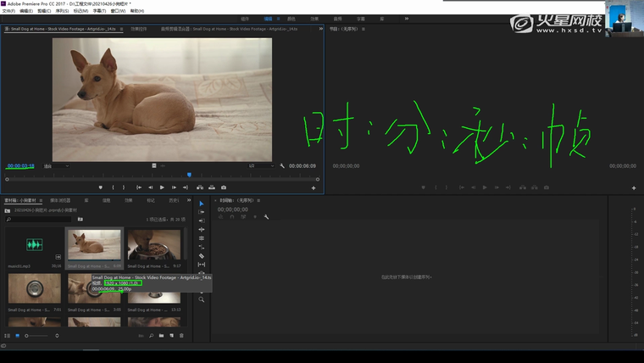Switch to the 效果控件 tab
Viewport: 644px width, 363px height.
[138, 29]
